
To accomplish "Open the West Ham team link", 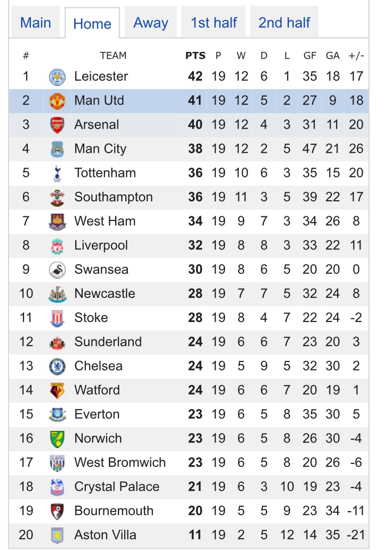I will (x=105, y=221).
